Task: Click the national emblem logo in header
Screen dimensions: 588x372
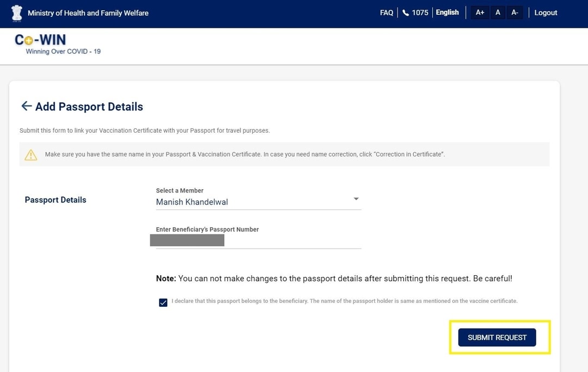Action: coord(16,13)
